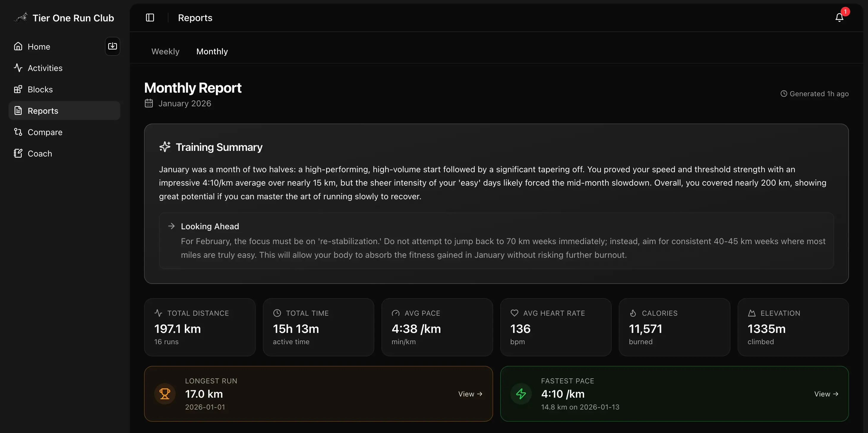This screenshot has width=868, height=433.
Task: Click Generated 1h ago timestamp
Action: (815, 94)
